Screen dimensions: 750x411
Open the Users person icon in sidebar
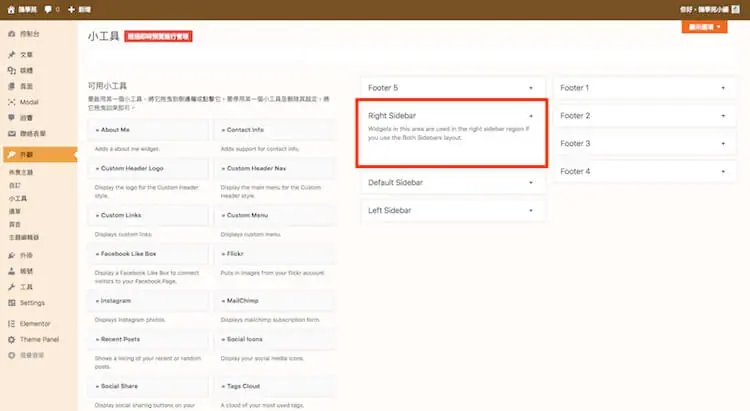(12, 271)
